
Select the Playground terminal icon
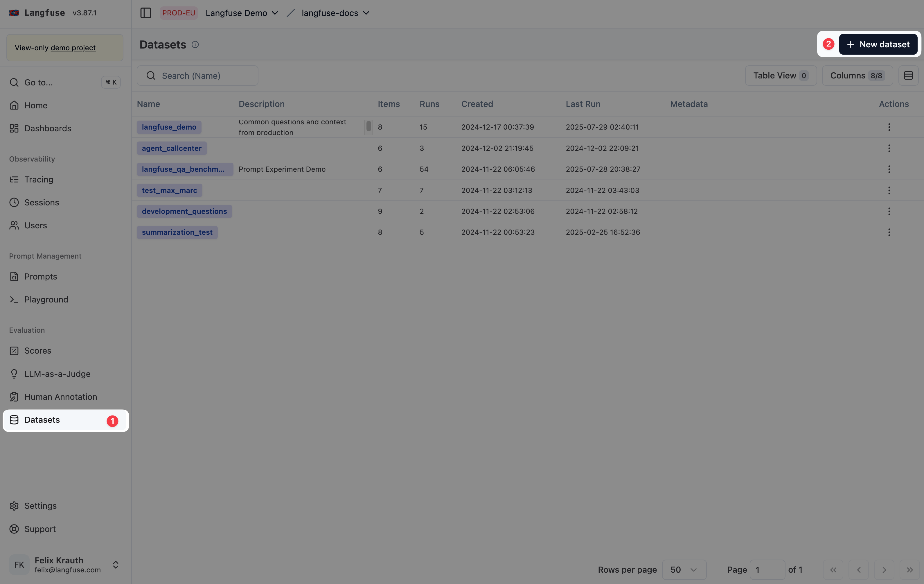(x=14, y=300)
